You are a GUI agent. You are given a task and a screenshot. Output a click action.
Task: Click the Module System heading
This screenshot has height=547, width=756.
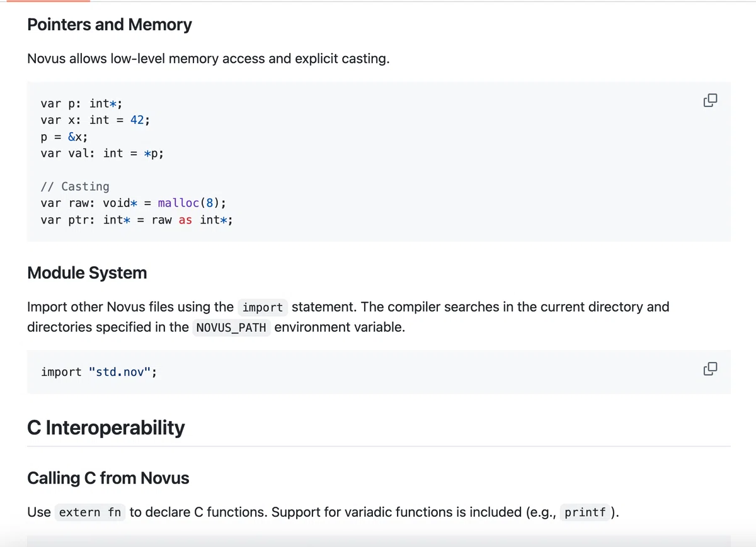(87, 273)
